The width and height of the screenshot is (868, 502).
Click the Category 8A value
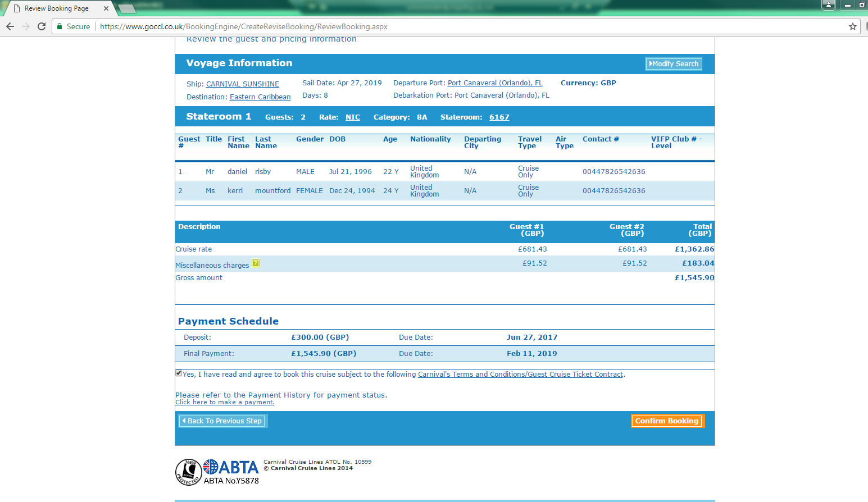tap(422, 117)
